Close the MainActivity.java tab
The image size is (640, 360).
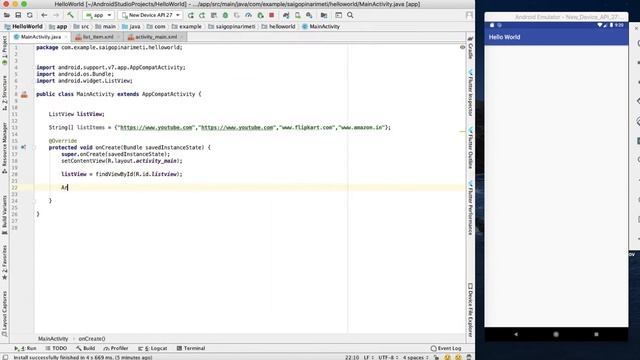pos(66,37)
